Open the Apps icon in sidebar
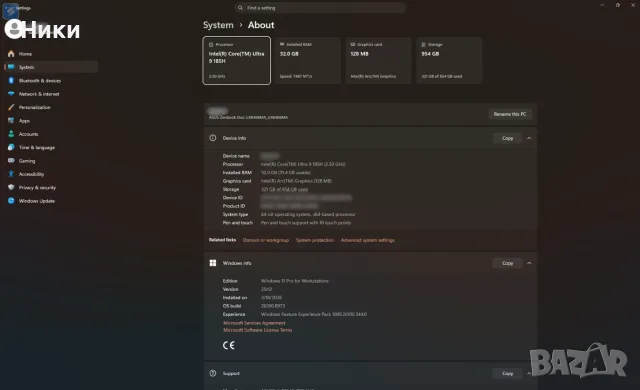The image size is (640, 390). (11, 121)
